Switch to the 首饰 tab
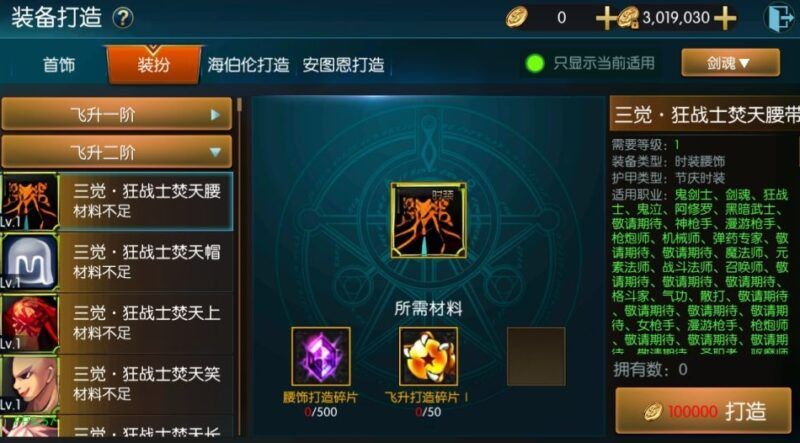This screenshot has width=800, height=443. [x=59, y=65]
